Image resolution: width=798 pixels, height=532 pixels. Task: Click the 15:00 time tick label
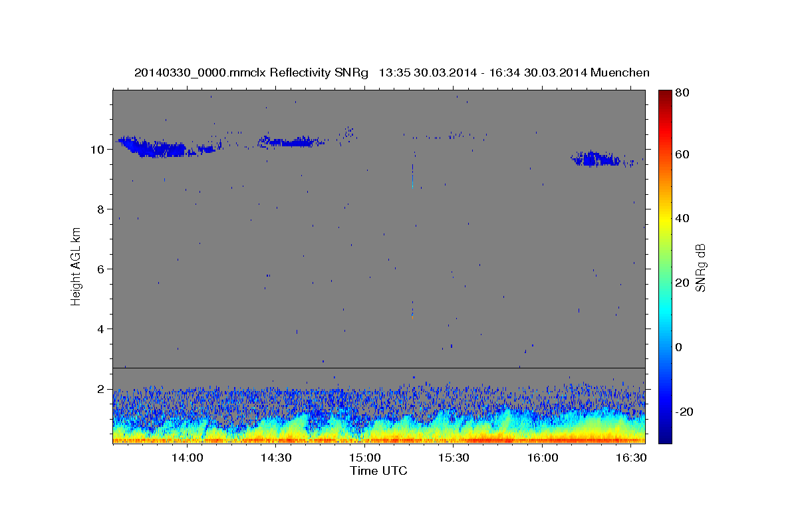click(x=364, y=458)
